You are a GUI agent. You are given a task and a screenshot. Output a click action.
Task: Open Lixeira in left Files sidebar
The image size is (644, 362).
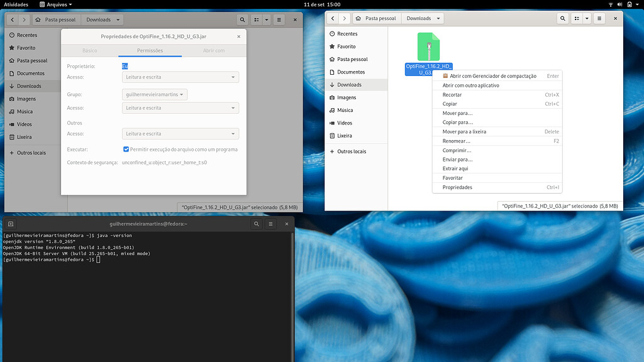tap(33, 136)
